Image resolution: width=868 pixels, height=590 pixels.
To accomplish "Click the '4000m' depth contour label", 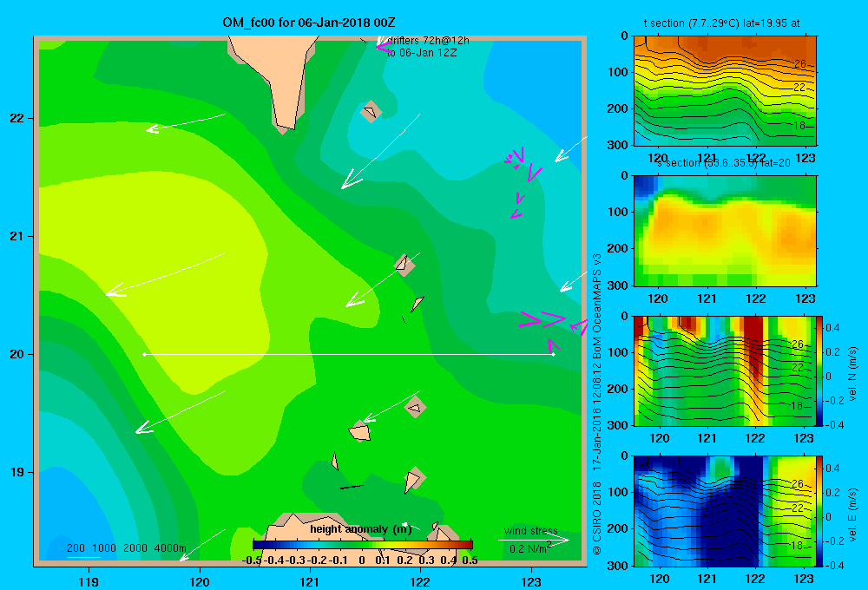I will pos(170,548).
